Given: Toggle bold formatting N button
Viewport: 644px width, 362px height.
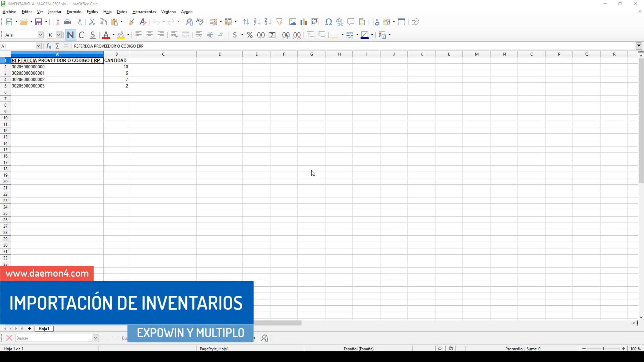Looking at the screenshot, I should [70, 35].
